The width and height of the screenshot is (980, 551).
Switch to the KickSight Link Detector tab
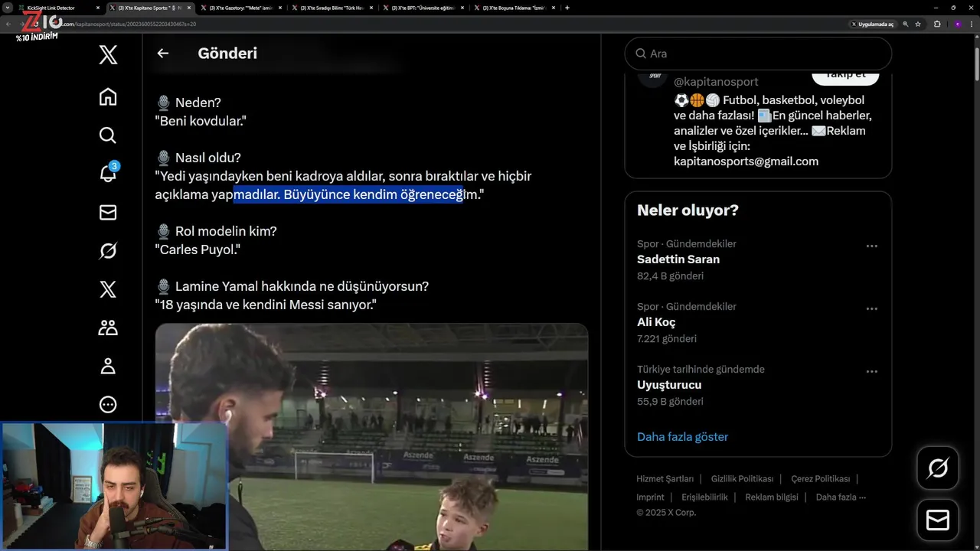tap(57, 8)
